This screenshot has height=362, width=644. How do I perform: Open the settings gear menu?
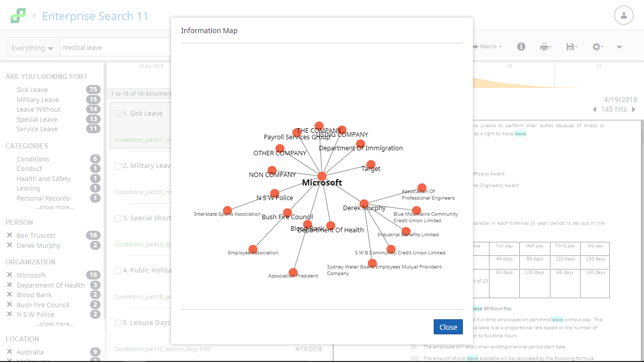click(x=598, y=47)
